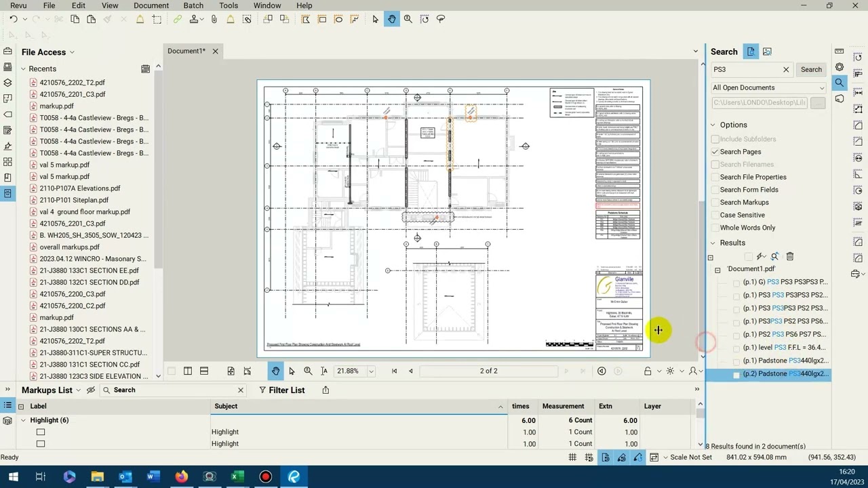Open the Properties gear panel icon
Screen dimensions: 868x488
tap(840, 67)
